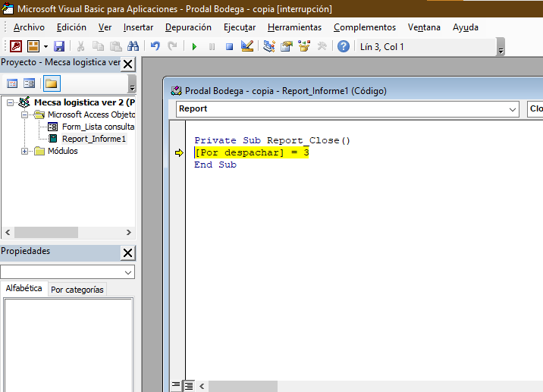Image resolution: width=543 pixels, height=392 pixels.
Task: Toggle Design Mode icon
Action: (x=247, y=46)
